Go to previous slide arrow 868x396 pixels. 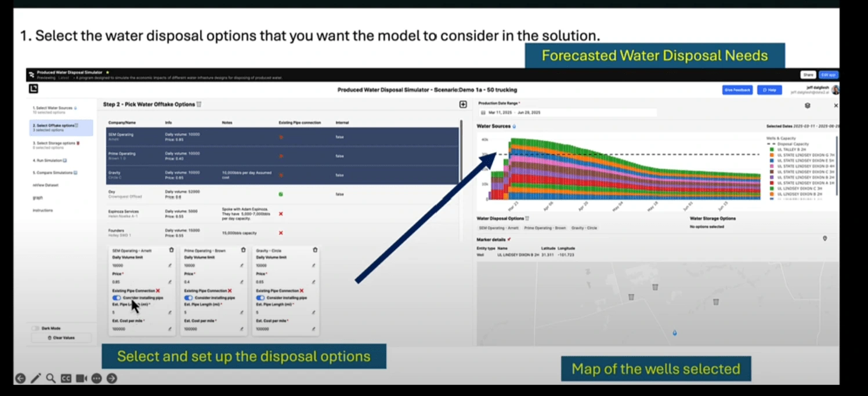pyautogui.click(x=20, y=379)
